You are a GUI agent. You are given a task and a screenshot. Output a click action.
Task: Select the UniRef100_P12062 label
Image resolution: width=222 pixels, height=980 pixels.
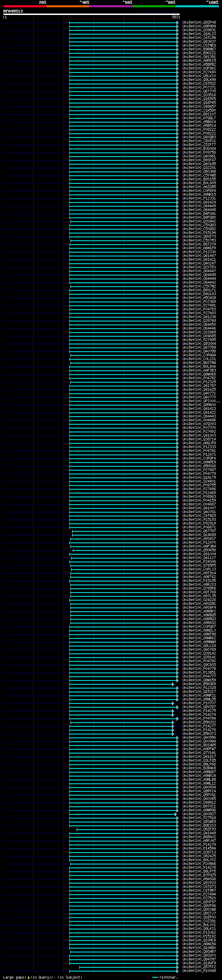(x=199, y=932)
